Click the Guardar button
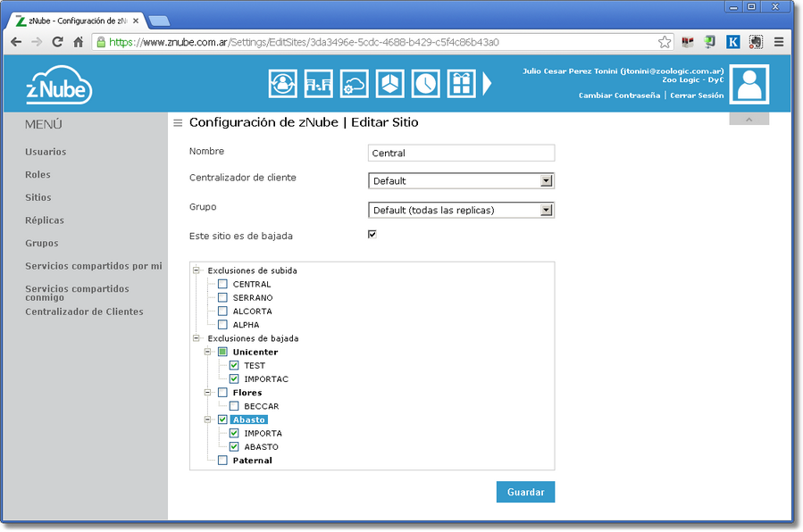 tap(525, 492)
